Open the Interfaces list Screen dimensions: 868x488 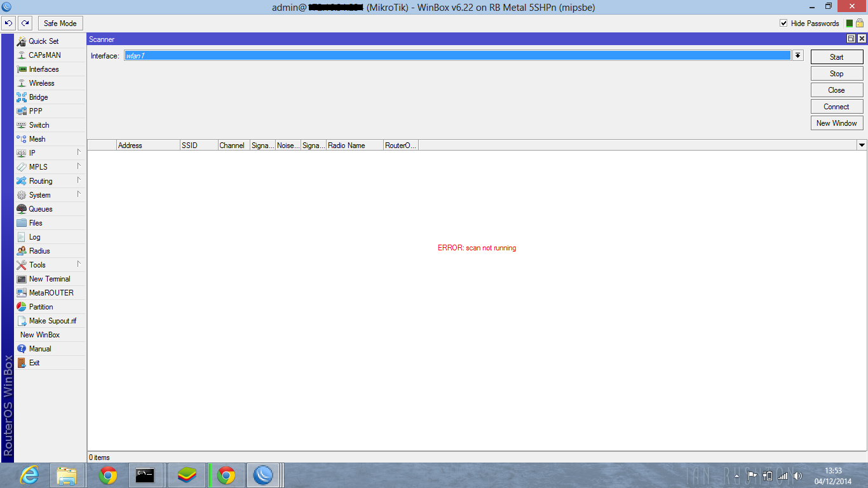(x=50, y=69)
